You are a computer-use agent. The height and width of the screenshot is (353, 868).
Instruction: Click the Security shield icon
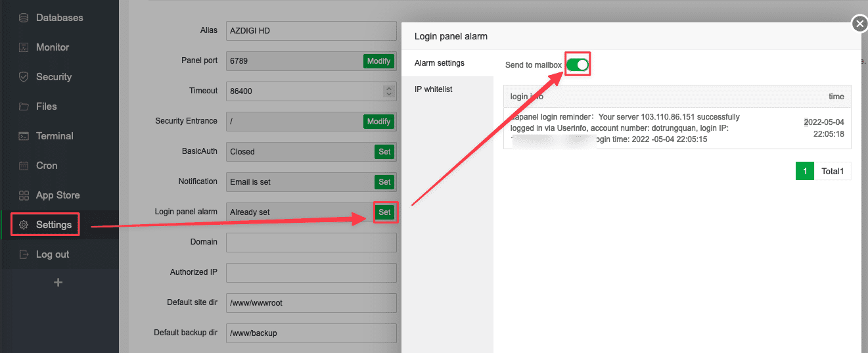pyautogui.click(x=24, y=77)
